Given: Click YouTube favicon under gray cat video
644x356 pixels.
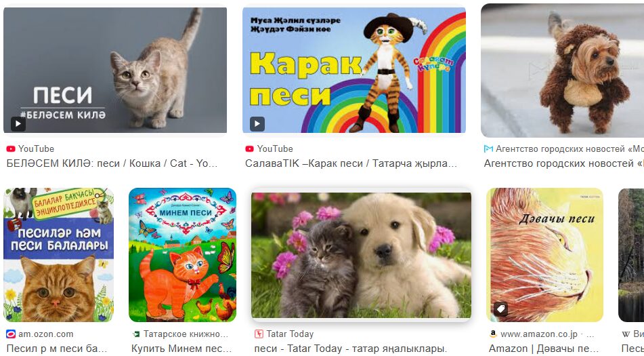Looking at the screenshot, I should [11, 149].
